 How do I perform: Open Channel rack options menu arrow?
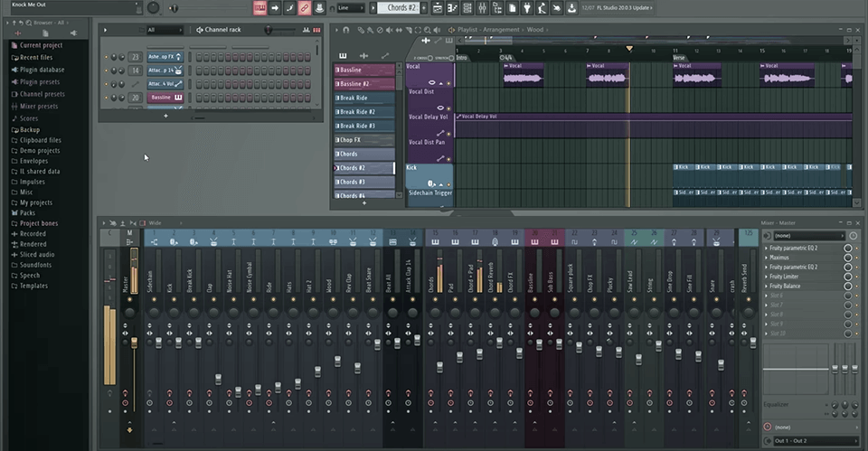[x=105, y=30]
